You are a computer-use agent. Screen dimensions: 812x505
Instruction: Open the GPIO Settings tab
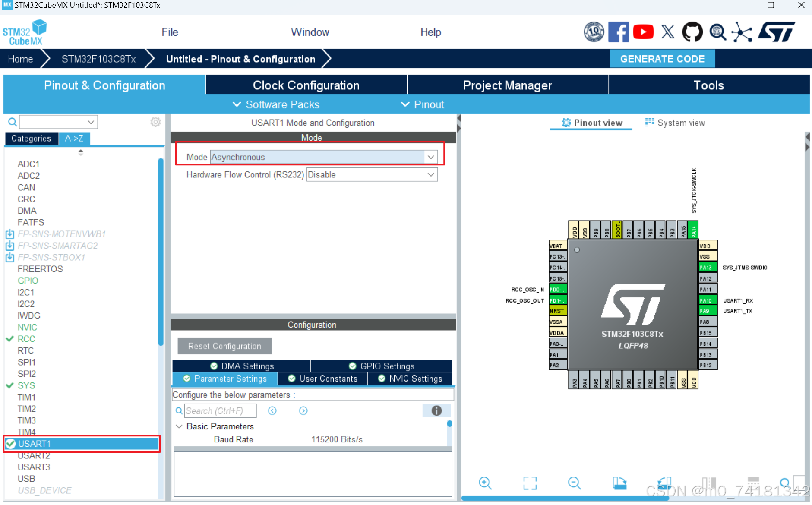pos(382,366)
